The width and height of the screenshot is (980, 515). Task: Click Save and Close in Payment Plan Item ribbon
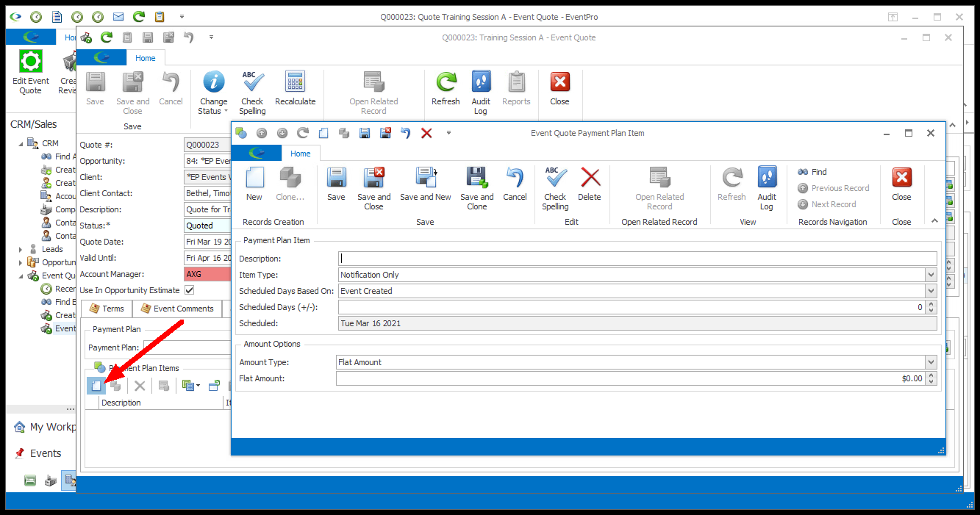pyautogui.click(x=374, y=188)
